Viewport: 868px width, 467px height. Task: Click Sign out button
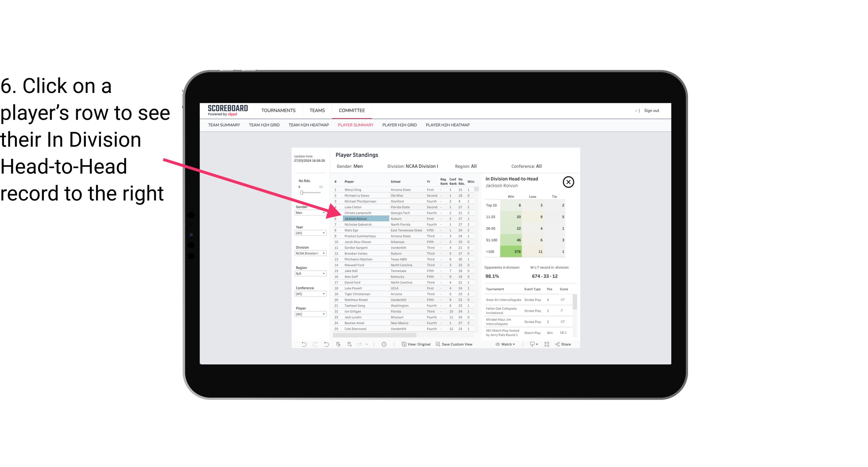651,110
